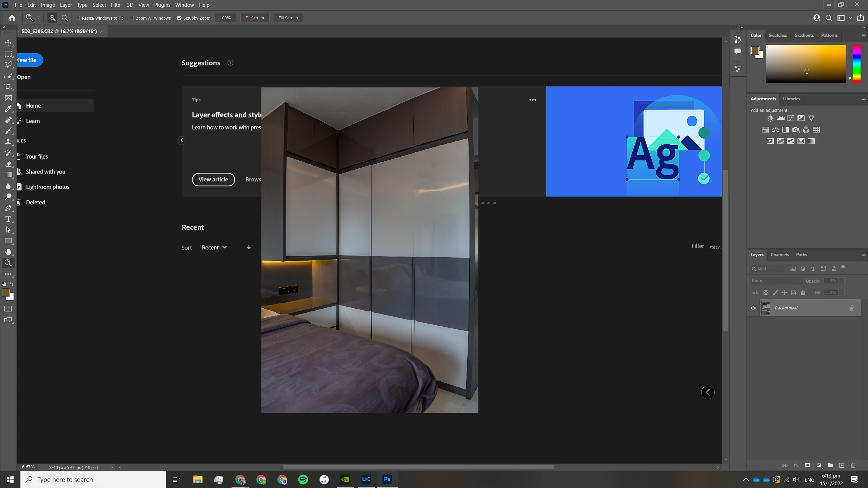868x488 pixels.
Task: Add a Brightness/Contrast adjustment
Action: (x=770, y=118)
